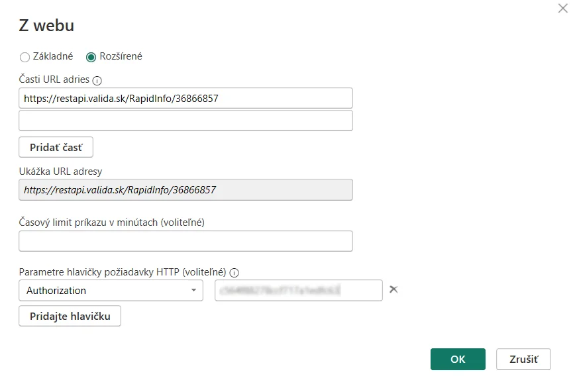Image resolution: width=573 pixels, height=392 pixels.
Task: Click the Časti URL adries label
Action: tap(54, 79)
